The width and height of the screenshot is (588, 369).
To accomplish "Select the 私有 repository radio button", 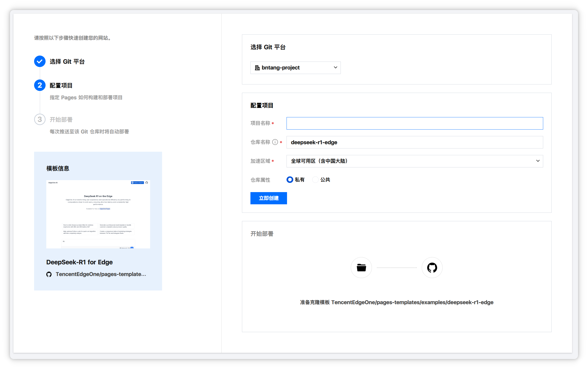I will [x=290, y=180].
